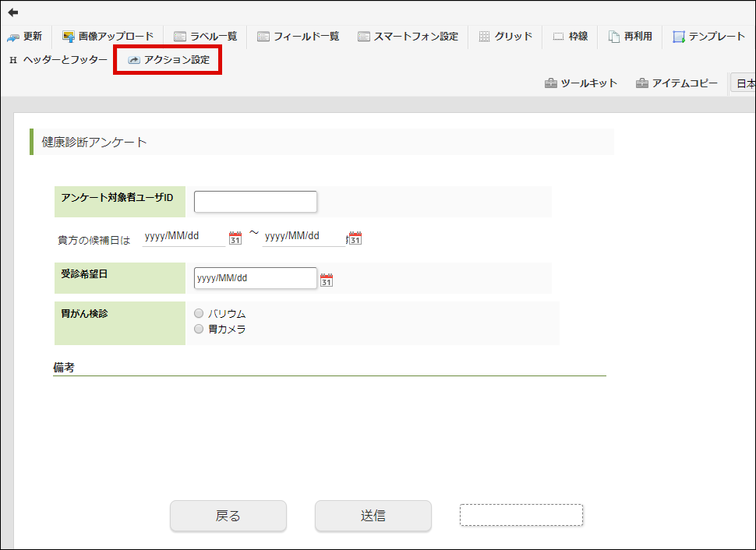The image size is (756, 550).
Task: Click the 更新 (Update) icon
Action: [26, 36]
